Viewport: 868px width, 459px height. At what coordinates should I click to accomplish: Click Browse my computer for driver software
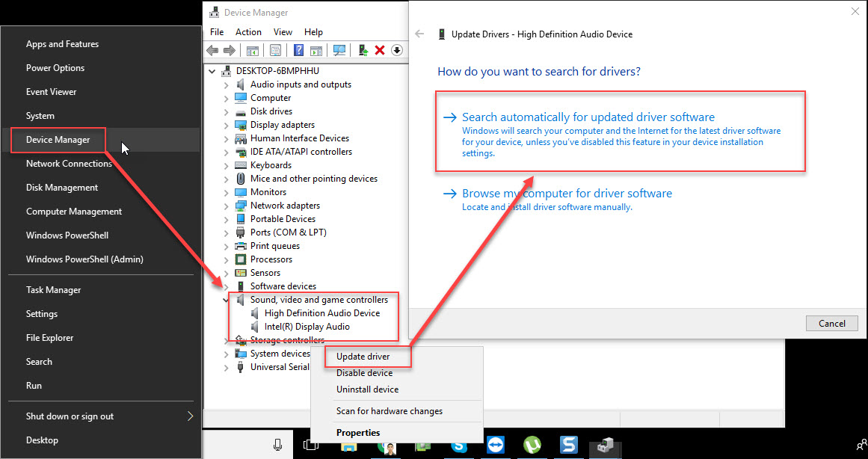point(567,193)
